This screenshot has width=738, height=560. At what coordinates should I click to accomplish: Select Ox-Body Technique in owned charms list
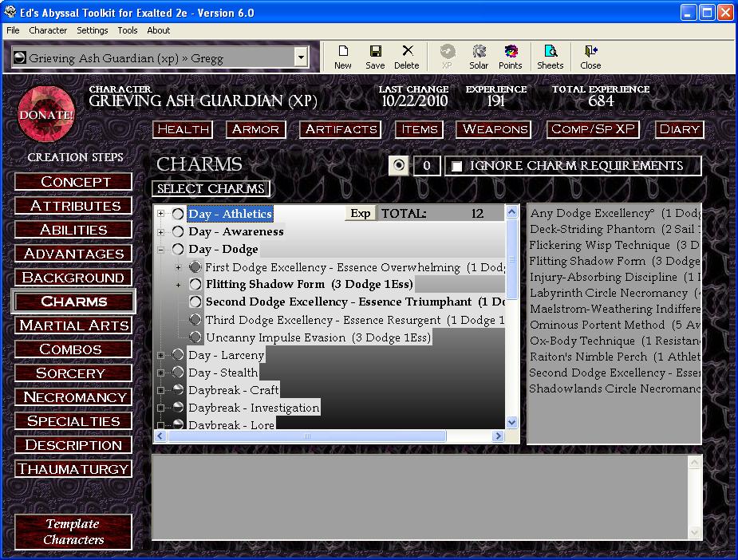[615, 341]
